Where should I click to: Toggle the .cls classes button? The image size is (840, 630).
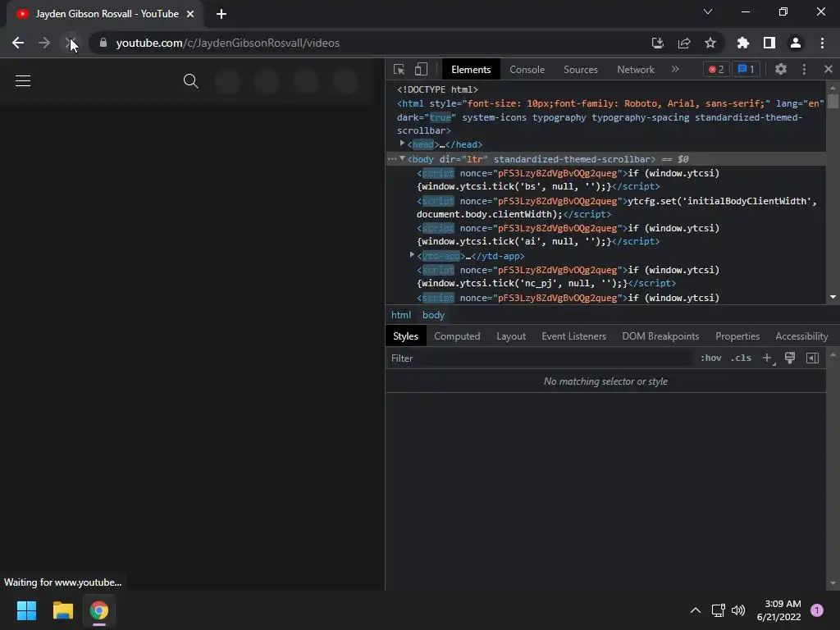[x=741, y=358]
